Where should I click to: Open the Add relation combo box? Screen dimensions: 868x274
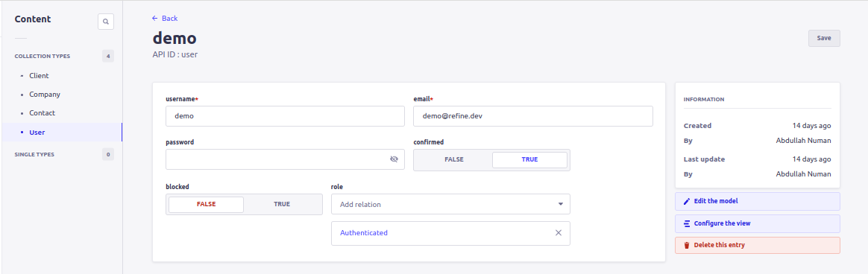coord(450,204)
